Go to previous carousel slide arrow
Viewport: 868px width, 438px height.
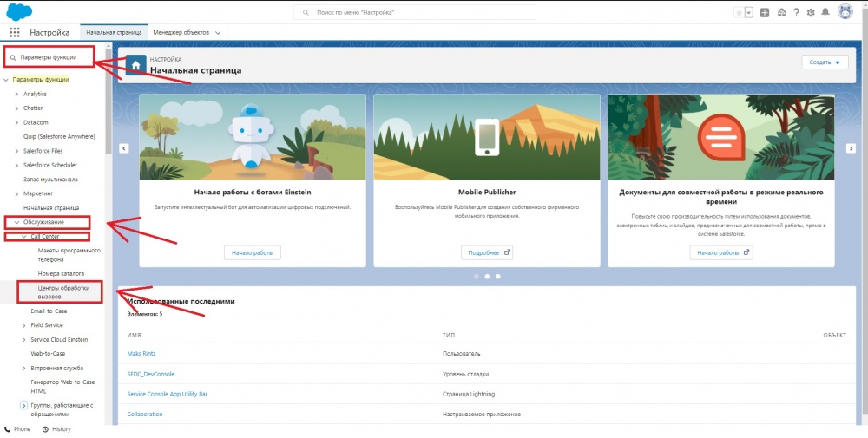tap(124, 148)
